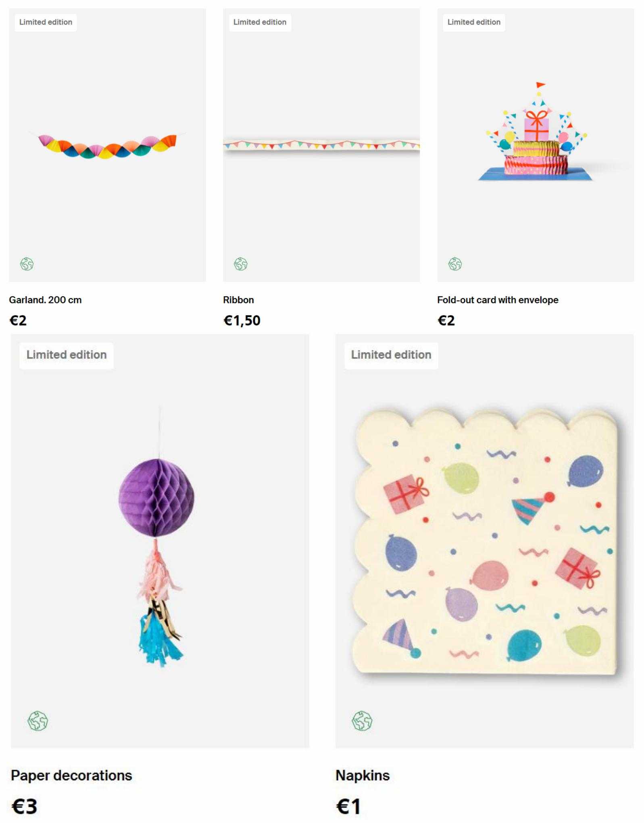
Task: Click Limited edition badge on Ribbon card
Action: coord(260,22)
